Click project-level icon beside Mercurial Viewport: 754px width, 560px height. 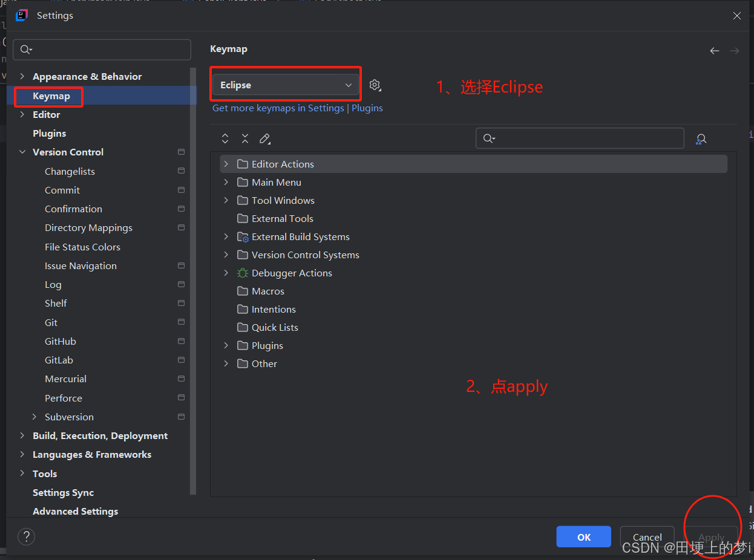coord(181,379)
